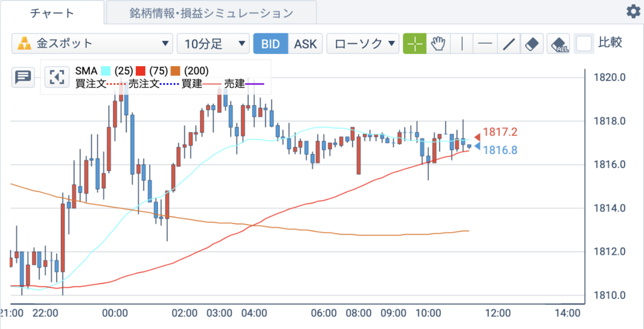Image resolution: width=644 pixels, height=329 pixels.
Task: Select the horizontal line drawing tool
Action: click(x=486, y=43)
